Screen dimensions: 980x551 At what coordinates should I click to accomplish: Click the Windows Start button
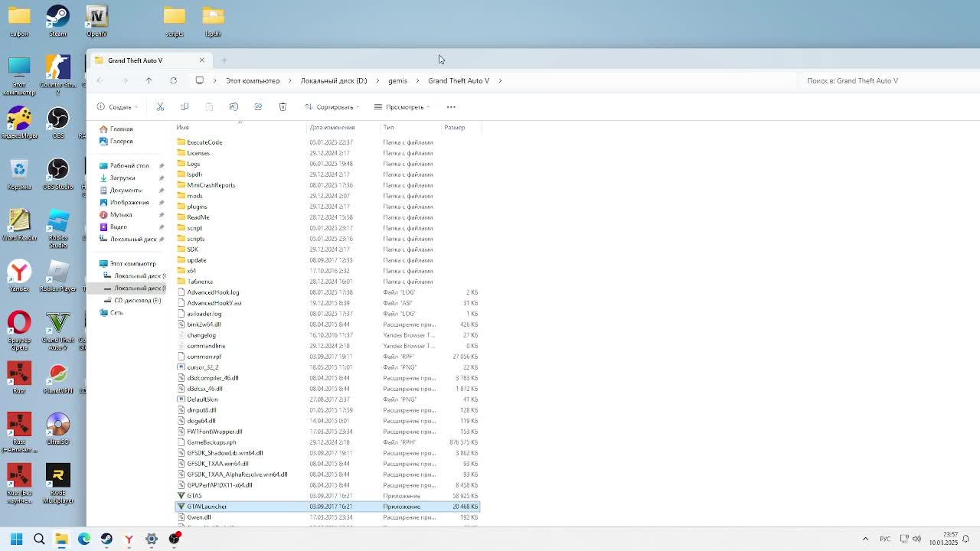click(16, 539)
